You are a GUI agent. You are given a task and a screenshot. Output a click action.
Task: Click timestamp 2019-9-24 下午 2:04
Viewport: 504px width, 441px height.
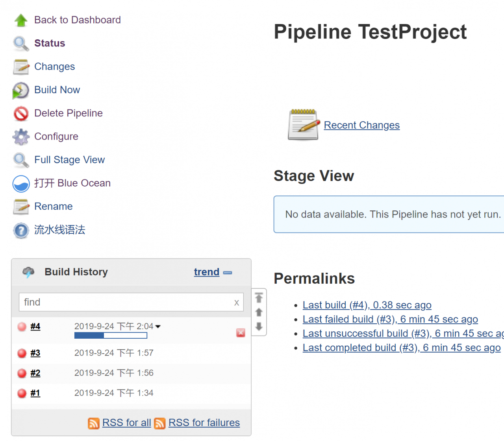click(114, 327)
